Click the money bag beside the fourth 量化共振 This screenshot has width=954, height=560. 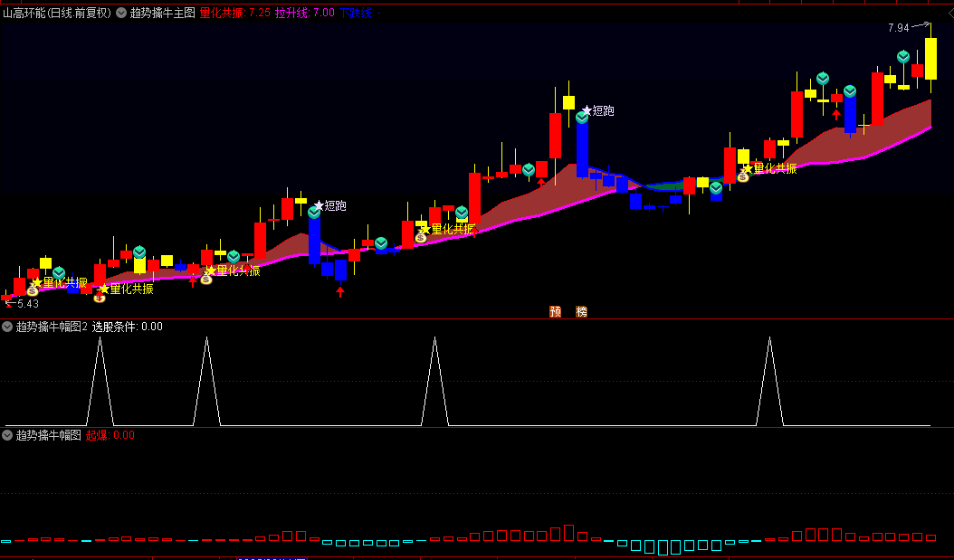point(420,237)
